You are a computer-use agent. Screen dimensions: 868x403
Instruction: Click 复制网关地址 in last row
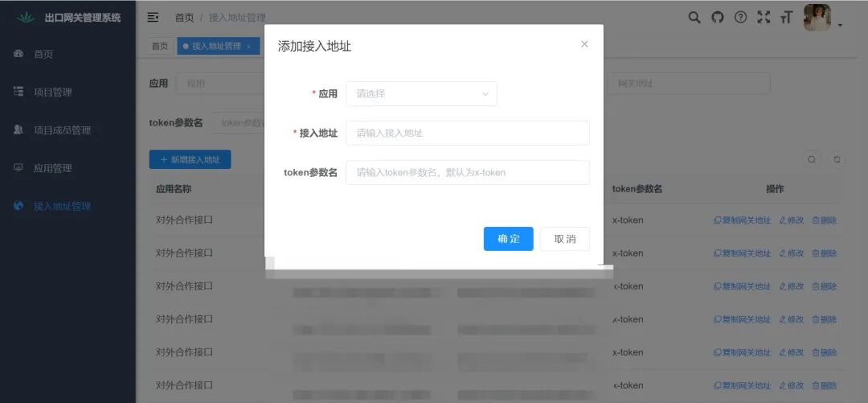pos(743,385)
